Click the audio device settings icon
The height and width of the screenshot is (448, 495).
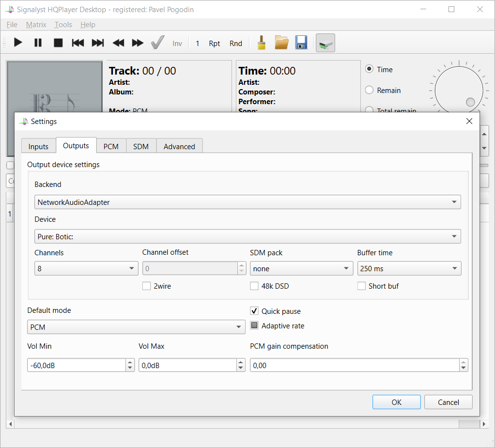(325, 43)
